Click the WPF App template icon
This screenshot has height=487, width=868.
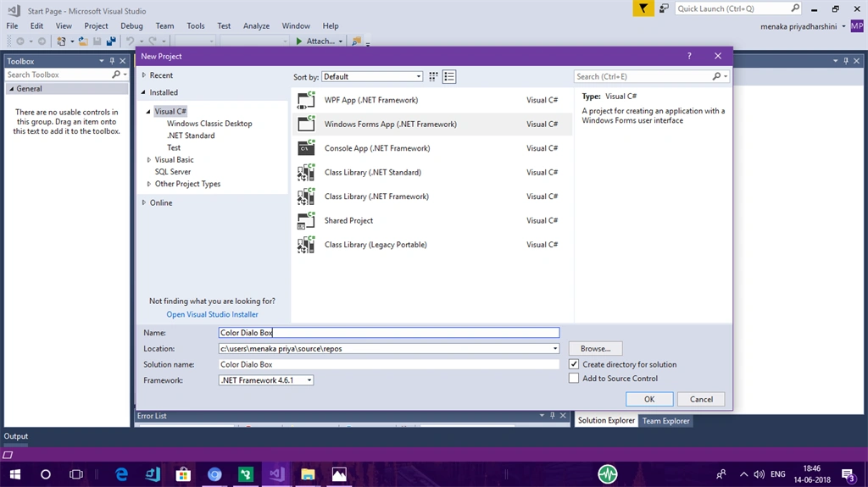point(306,100)
